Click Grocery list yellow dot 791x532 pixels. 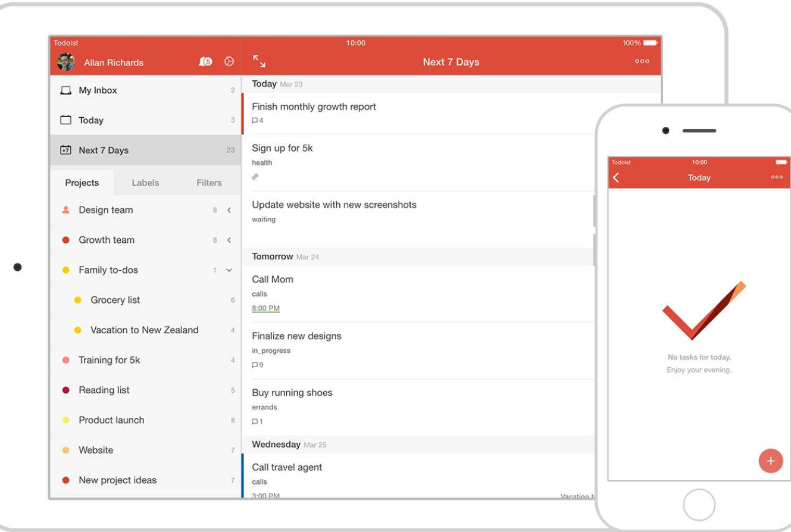[77, 301]
